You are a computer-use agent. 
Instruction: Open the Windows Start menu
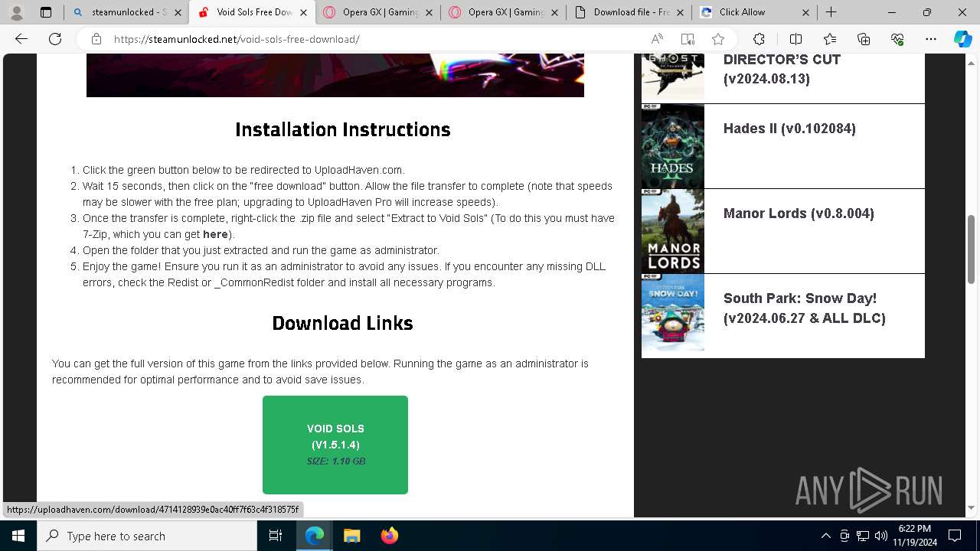(x=18, y=536)
